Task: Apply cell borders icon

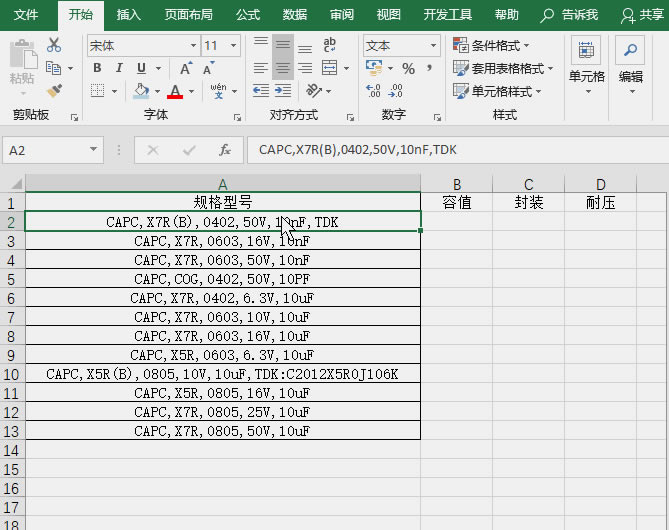Action: (98, 90)
